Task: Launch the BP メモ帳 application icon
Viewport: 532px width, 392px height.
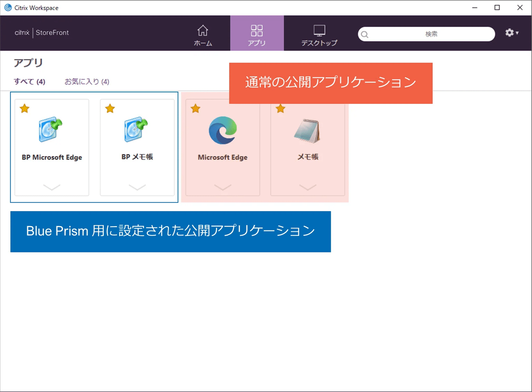Action: pos(137,129)
